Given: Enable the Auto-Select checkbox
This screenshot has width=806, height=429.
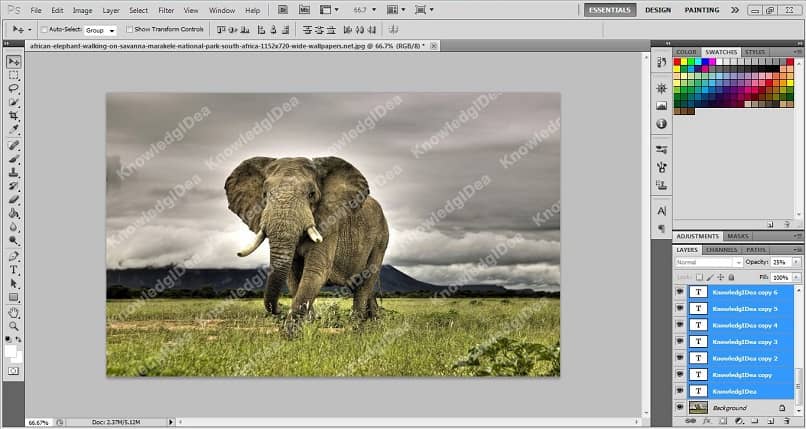Looking at the screenshot, I should 44,30.
